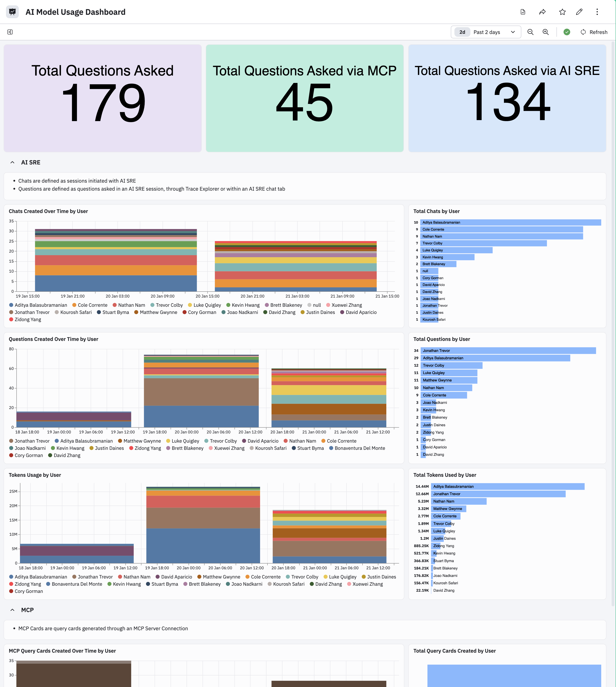Collapse the MCP section
Viewport: 616px width, 687px height.
coord(13,610)
